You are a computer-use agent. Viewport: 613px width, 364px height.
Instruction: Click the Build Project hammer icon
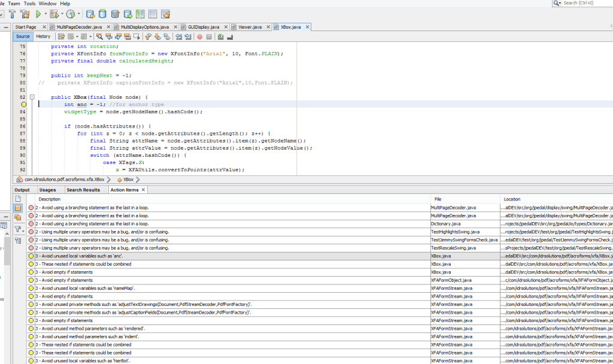[x=12, y=13]
